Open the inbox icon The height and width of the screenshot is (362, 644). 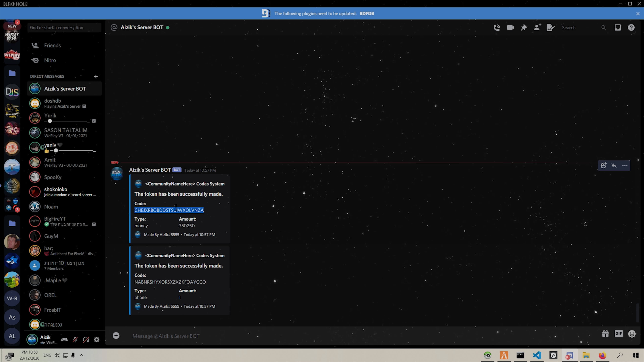coord(618,27)
